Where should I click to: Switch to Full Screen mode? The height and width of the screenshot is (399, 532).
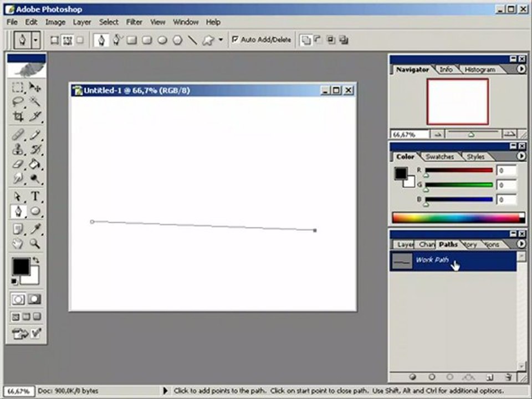pos(37,317)
